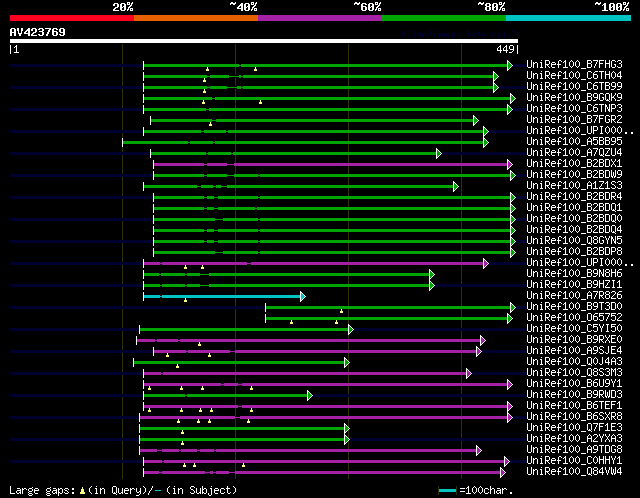The width and height of the screenshot is (640, 498).
Task: Click the UniRef100_O65752 label
Action: [574, 318]
